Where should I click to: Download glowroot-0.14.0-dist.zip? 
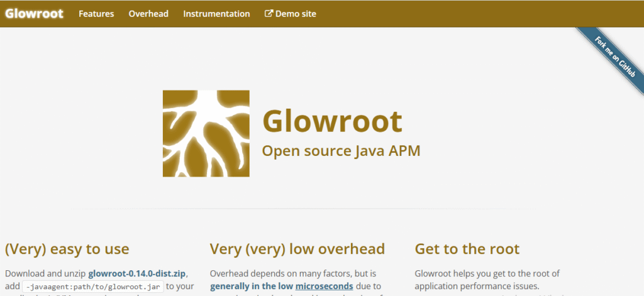coord(138,273)
